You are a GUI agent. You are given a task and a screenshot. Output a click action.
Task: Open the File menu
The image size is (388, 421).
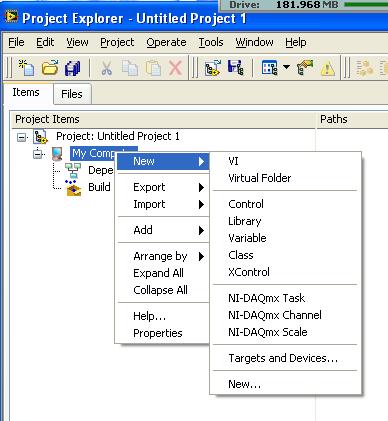[16, 42]
